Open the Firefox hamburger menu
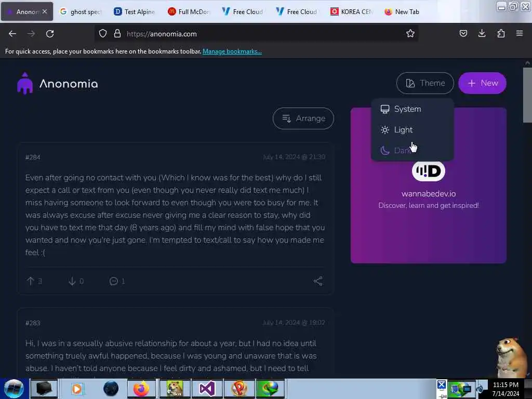Image resolution: width=532 pixels, height=399 pixels. (x=519, y=33)
